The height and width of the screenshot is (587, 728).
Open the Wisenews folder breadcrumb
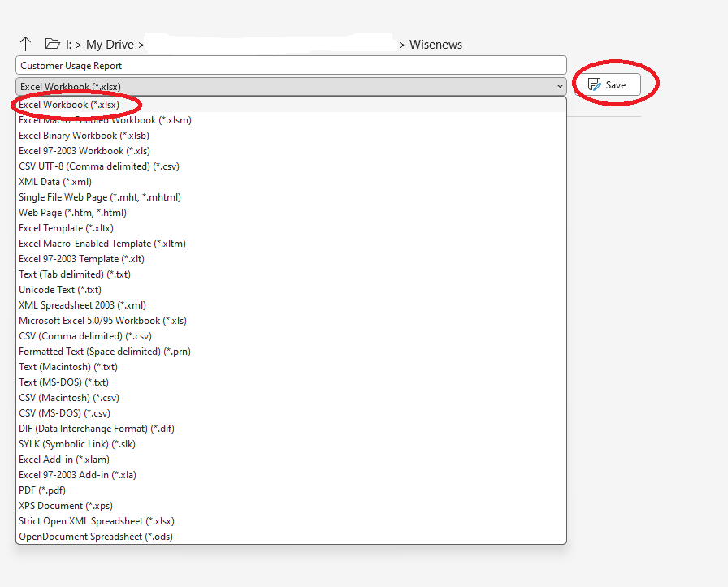[x=435, y=45]
